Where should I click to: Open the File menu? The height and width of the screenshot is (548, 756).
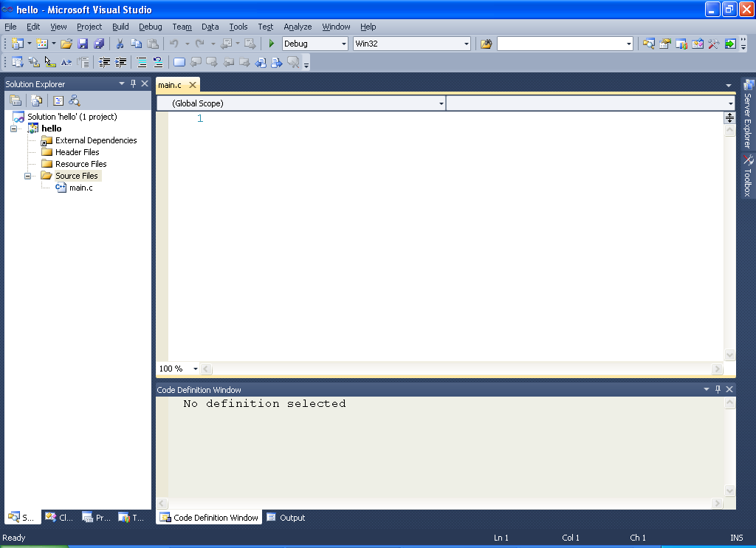[10, 27]
